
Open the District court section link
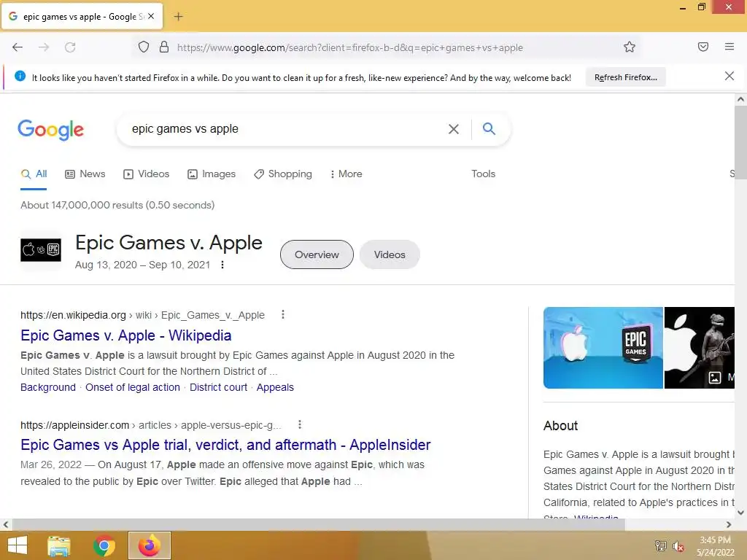[x=218, y=387]
